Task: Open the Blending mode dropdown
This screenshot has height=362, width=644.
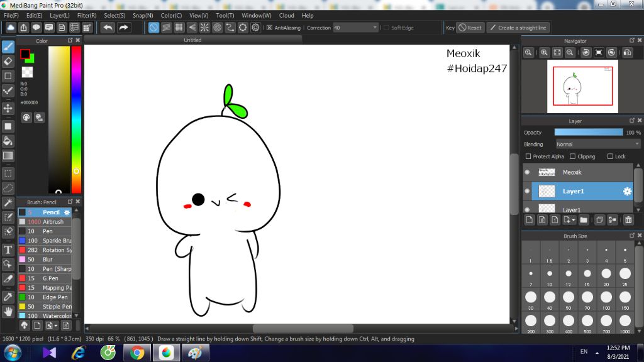Action: pos(598,144)
